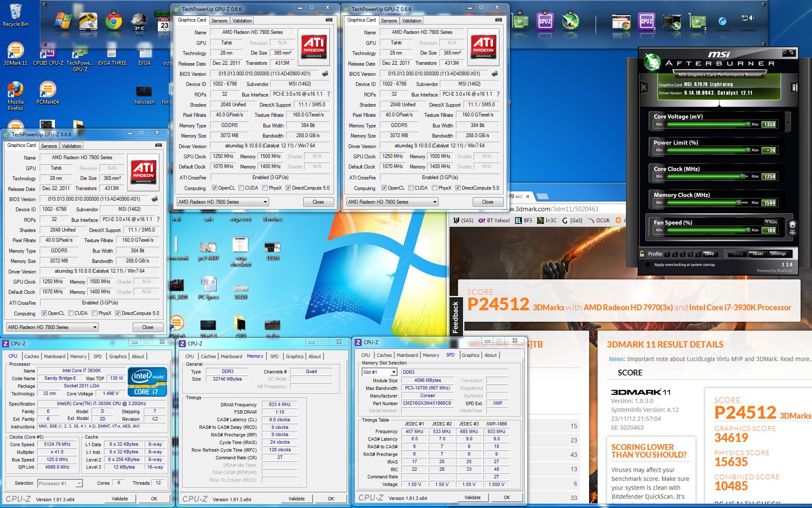This screenshot has width=812, height=508.
Task: Open the weather widget in dock
Action: point(139,22)
